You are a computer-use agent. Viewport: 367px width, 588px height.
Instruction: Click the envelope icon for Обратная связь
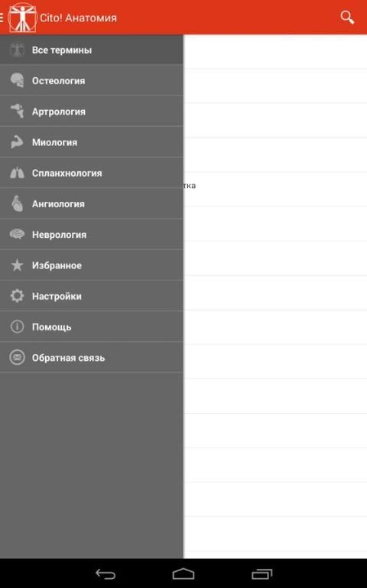tap(17, 357)
